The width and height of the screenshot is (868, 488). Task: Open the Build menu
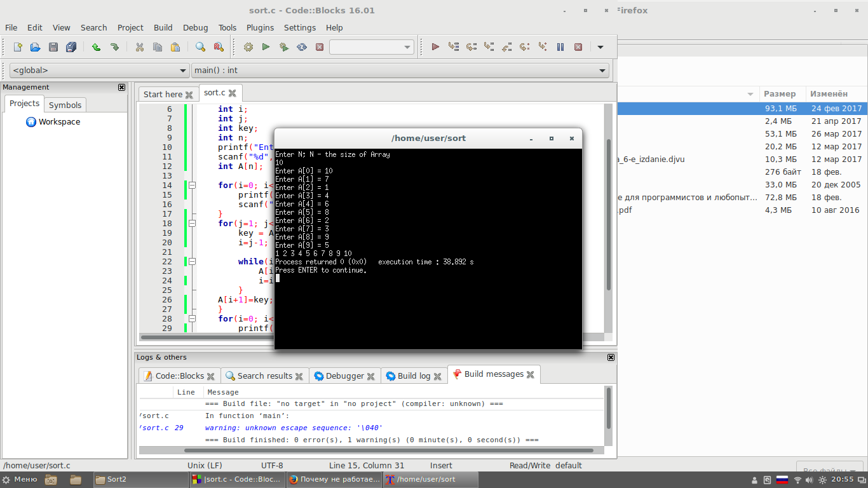(163, 27)
